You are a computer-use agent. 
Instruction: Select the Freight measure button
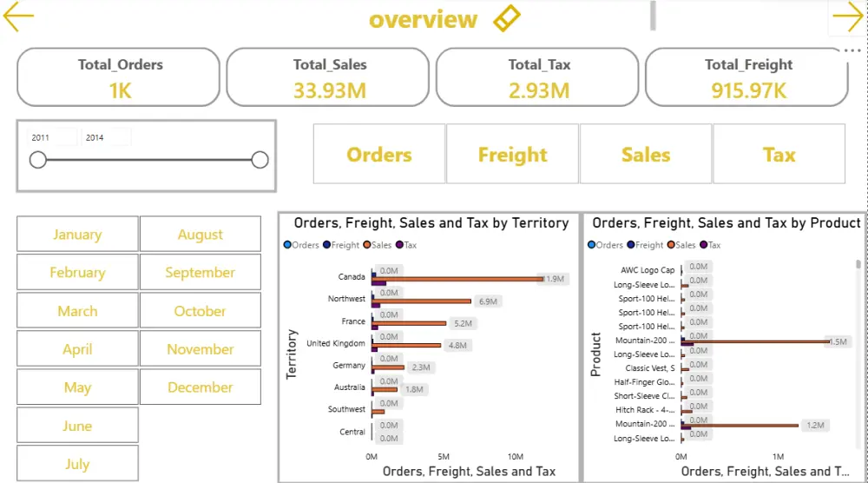coord(513,154)
